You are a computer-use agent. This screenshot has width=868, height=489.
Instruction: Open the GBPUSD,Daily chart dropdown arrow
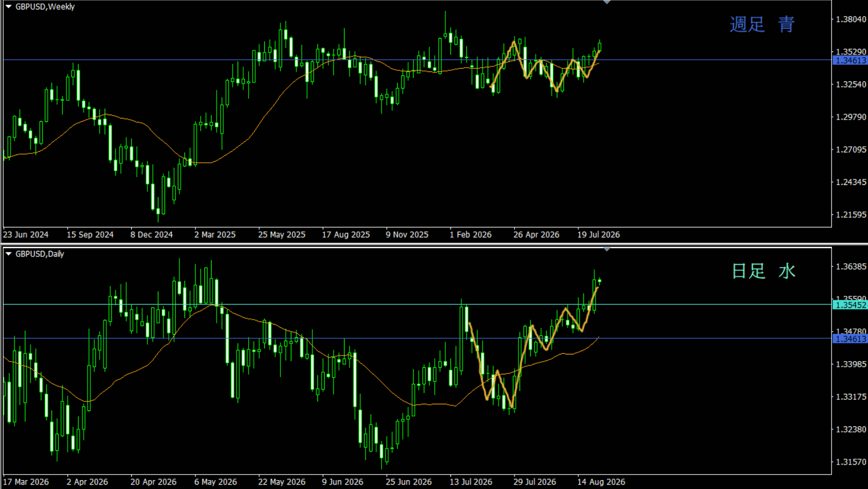[x=9, y=254]
